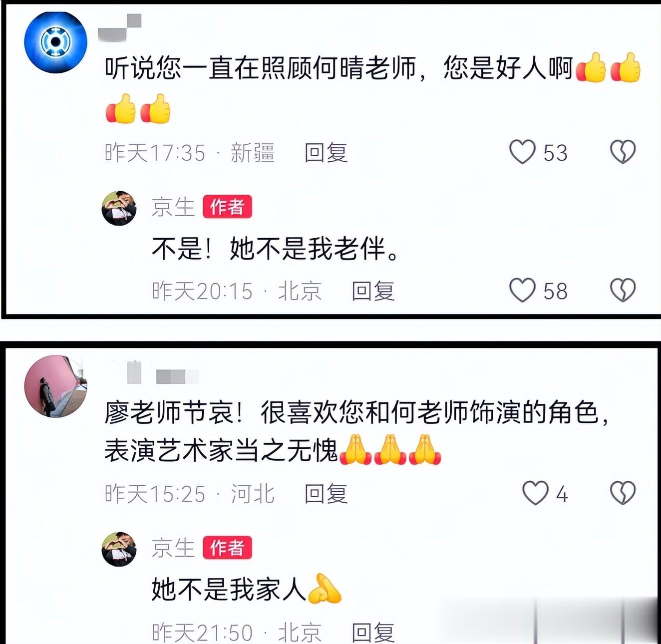
Task: Open the blue ring avatar profile
Action: coord(55,42)
